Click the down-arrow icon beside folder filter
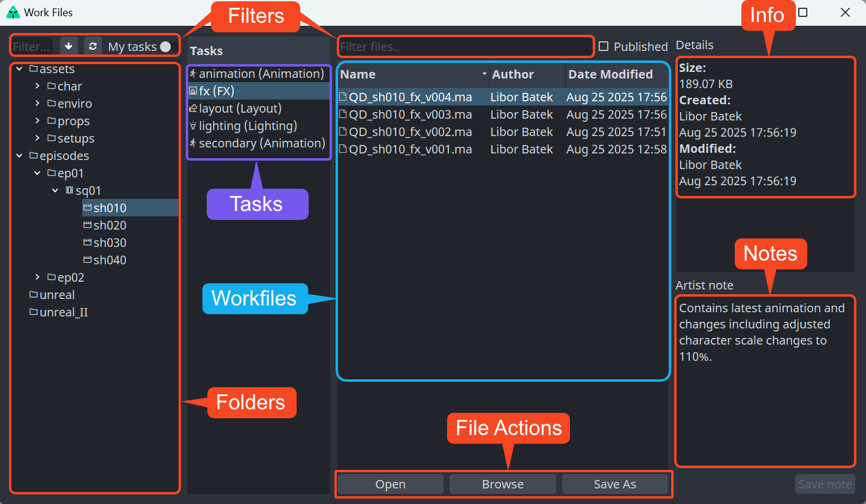Viewport: 866px width, 504px height. tap(69, 46)
